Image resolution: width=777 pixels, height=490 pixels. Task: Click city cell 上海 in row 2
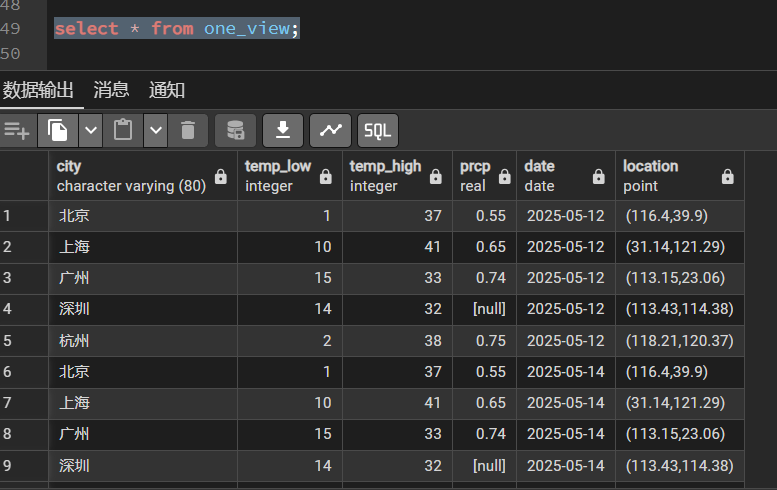tap(143, 247)
